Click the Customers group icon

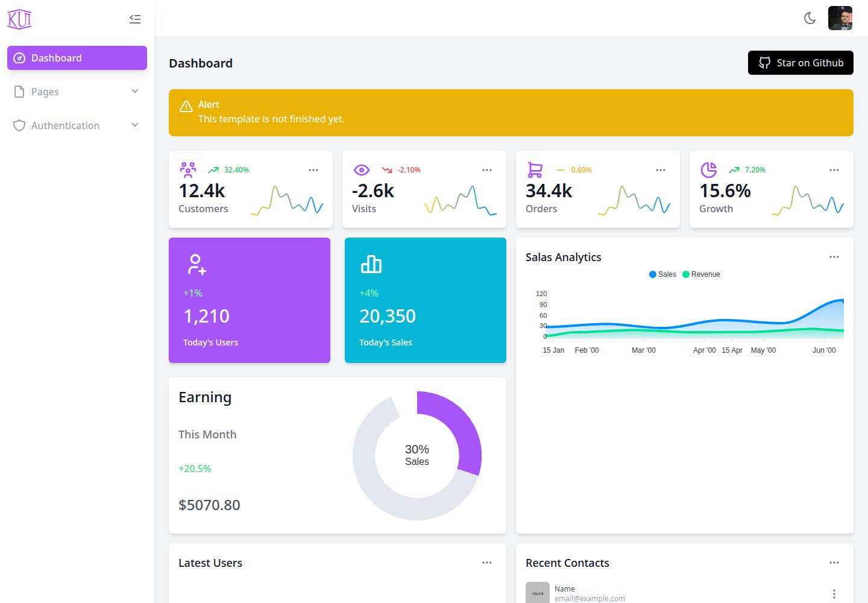188,169
